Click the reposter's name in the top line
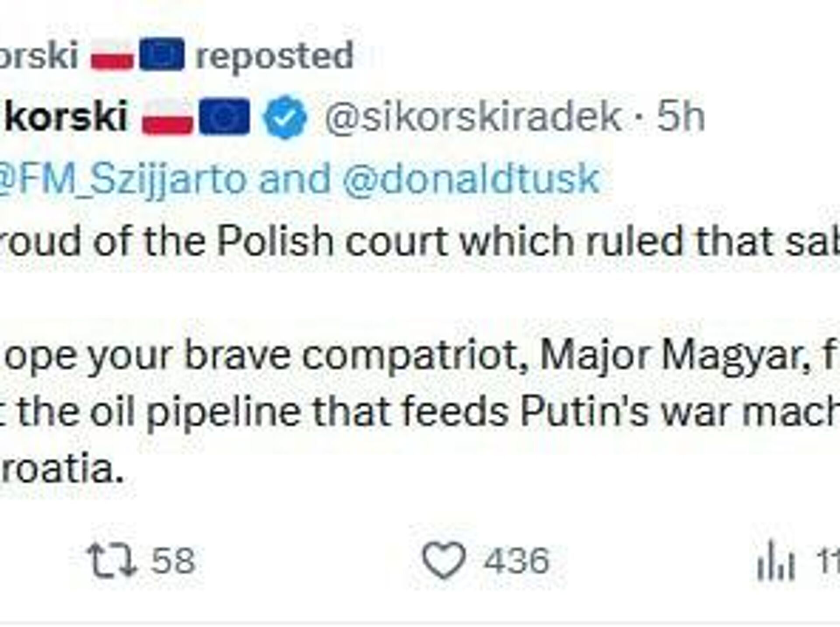 38,56
